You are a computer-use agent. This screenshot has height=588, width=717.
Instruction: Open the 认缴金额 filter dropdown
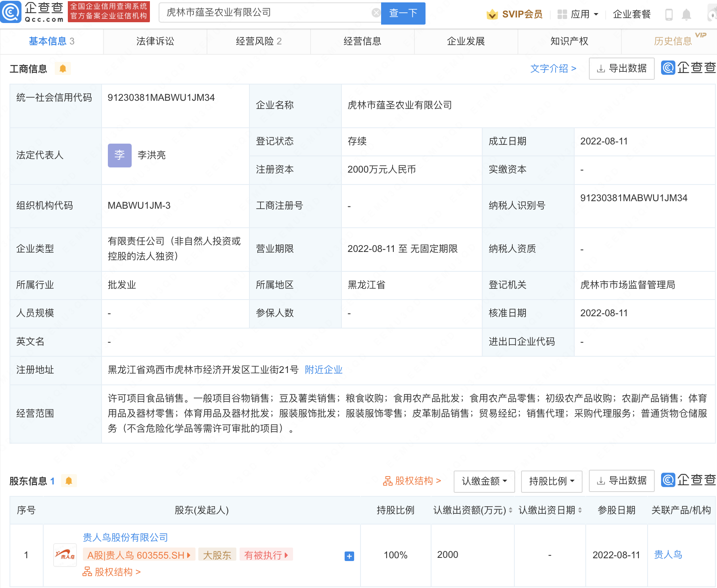[484, 481]
